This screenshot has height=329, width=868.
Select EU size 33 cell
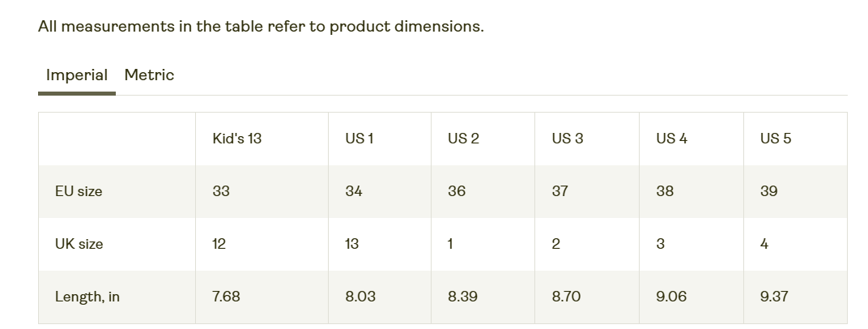tap(221, 191)
